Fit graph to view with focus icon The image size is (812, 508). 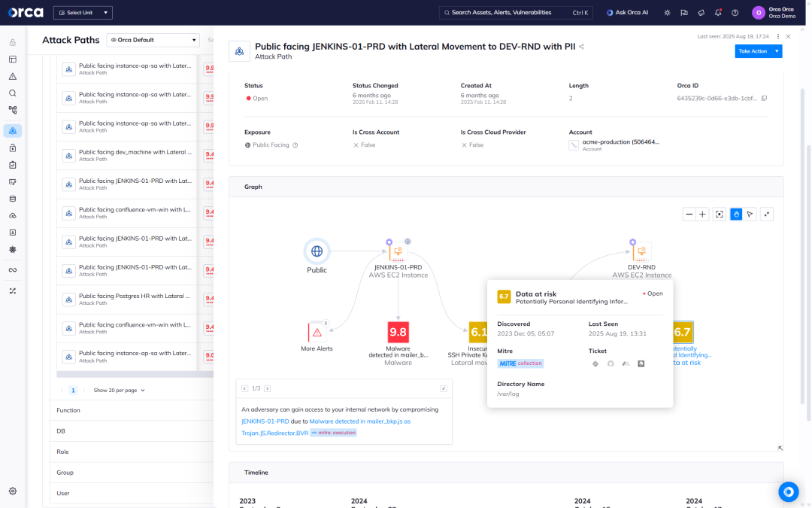[720, 214]
